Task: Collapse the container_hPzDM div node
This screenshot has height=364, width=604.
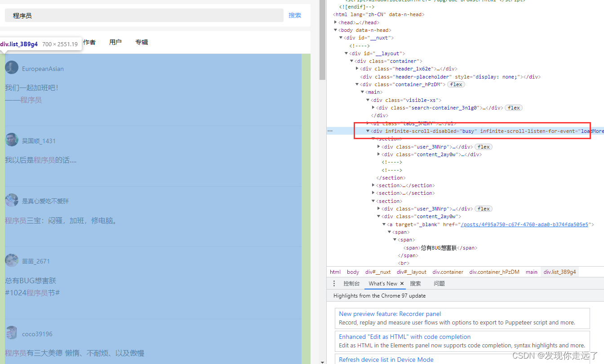Action: coord(357,84)
